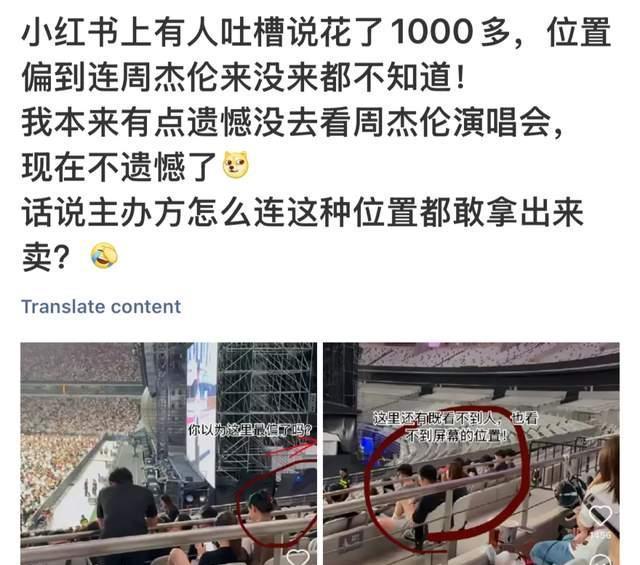Tap the partially visible icon below 1456
The image size is (640, 565).
coord(601,560)
